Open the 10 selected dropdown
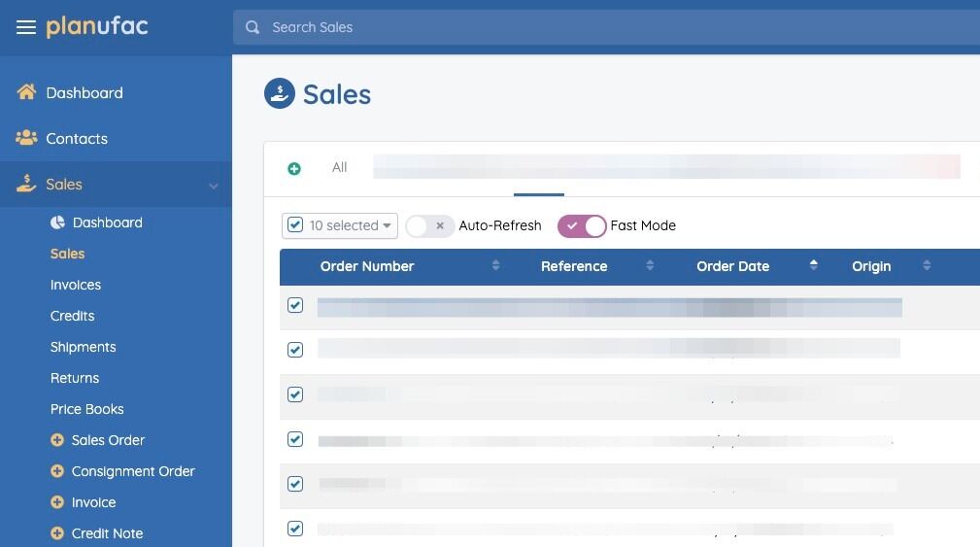The width and height of the screenshot is (980, 547). (x=340, y=225)
